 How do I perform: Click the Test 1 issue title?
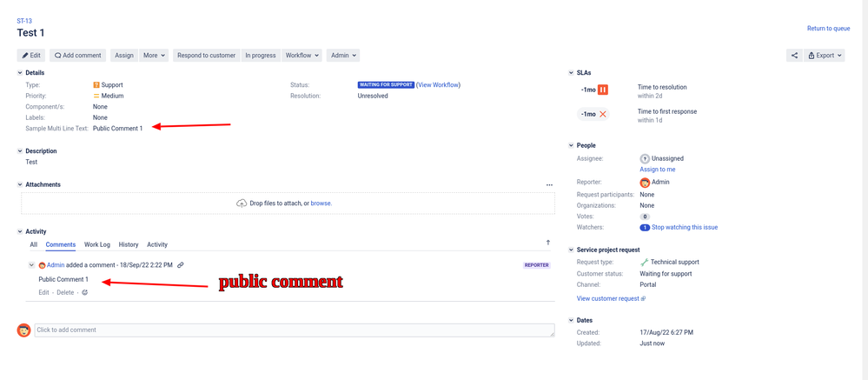pos(31,33)
